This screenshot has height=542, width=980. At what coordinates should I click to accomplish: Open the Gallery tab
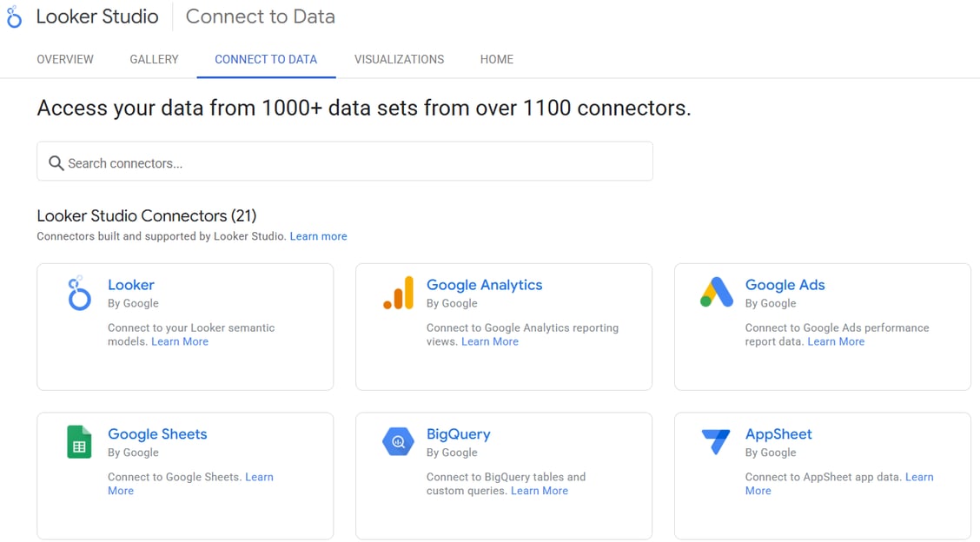coord(154,59)
